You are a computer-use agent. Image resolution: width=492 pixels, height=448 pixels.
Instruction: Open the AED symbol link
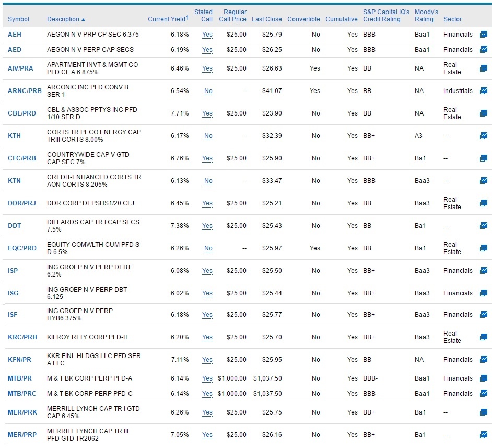point(15,49)
